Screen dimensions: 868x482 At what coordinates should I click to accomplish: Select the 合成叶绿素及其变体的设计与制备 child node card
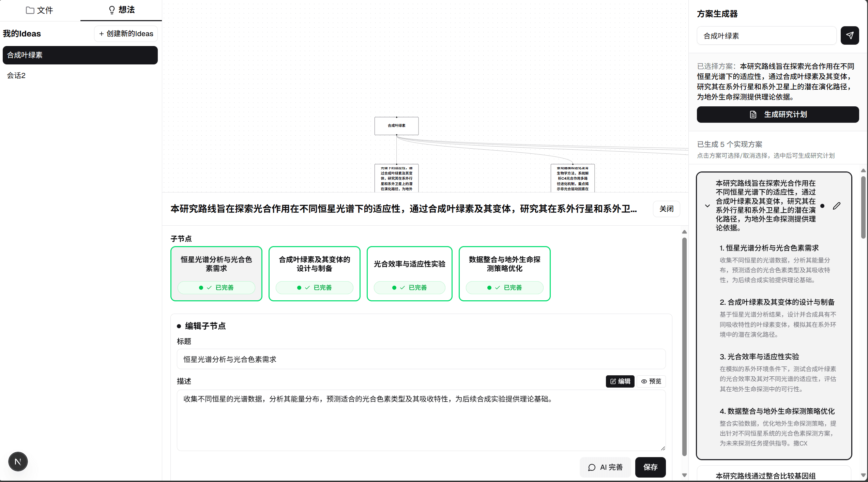(x=314, y=274)
